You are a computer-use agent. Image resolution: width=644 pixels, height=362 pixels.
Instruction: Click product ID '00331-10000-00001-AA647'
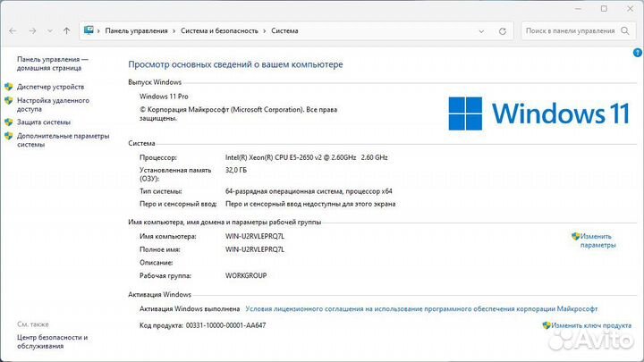226,325
